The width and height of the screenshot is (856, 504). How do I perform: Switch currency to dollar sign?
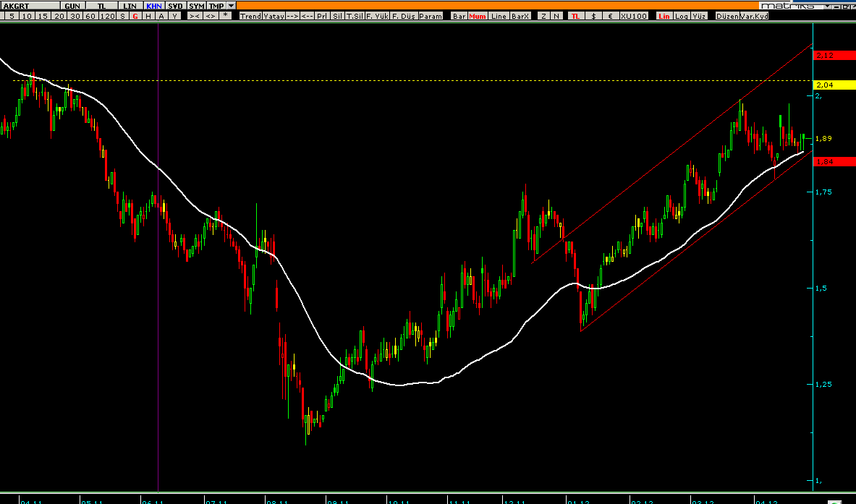tap(593, 16)
